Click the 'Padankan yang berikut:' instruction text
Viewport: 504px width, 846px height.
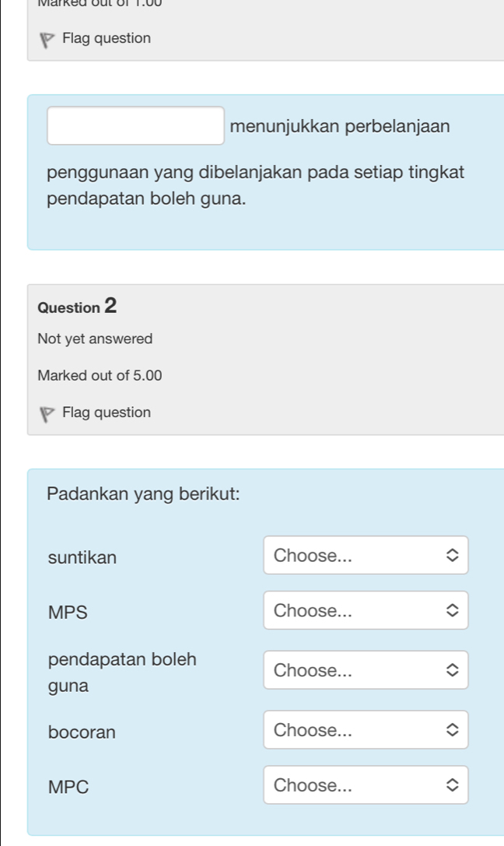tap(143, 493)
